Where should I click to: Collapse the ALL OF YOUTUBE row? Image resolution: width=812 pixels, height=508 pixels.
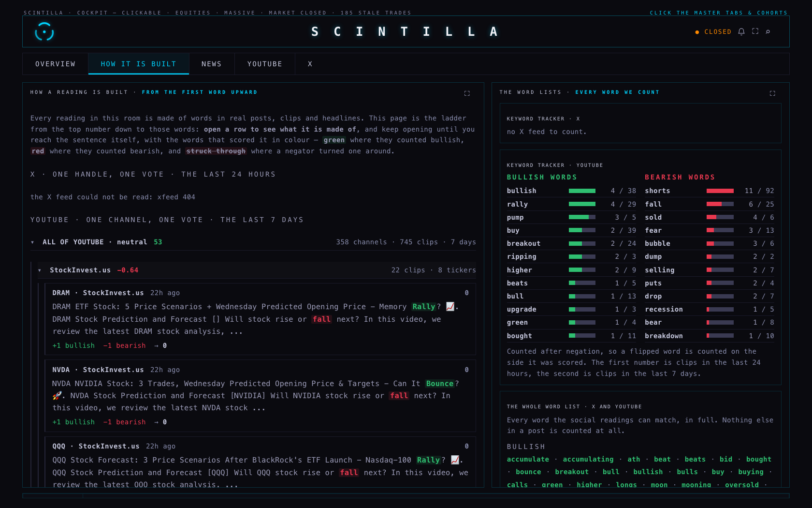pos(253,242)
